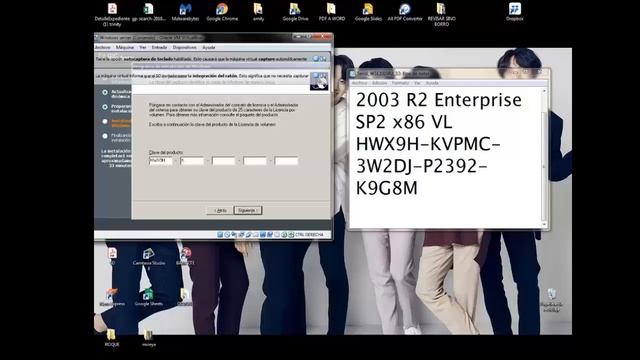Screen dimensions: 640x360
Task: Launch Google Chrome from the desktop
Action: point(222,12)
